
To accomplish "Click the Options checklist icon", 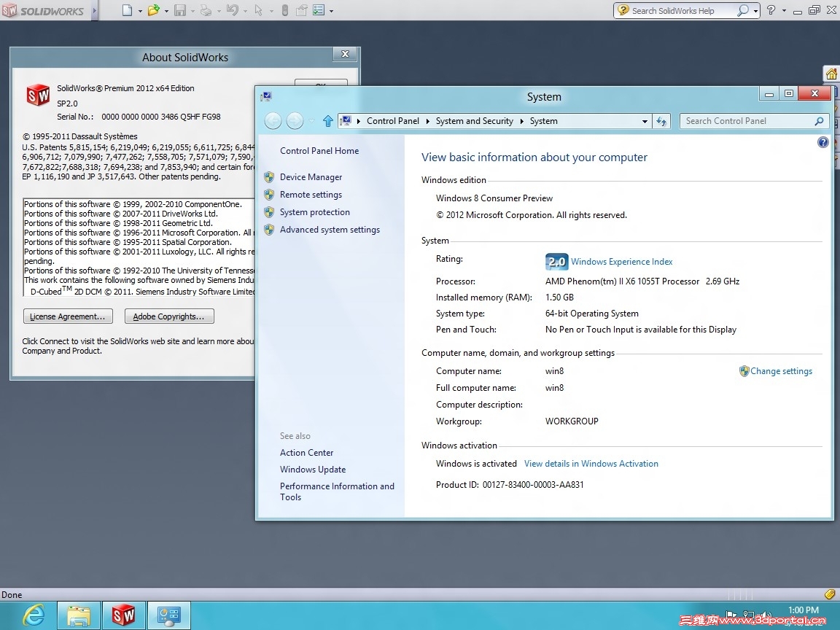I will [319, 10].
